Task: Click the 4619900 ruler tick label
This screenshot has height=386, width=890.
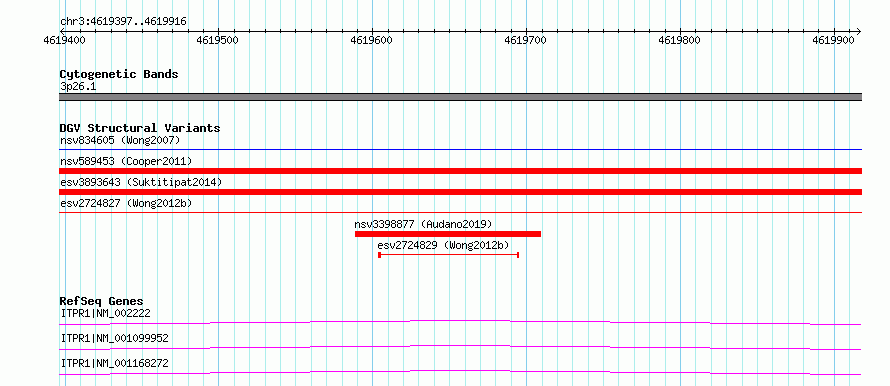Action: tap(833, 40)
